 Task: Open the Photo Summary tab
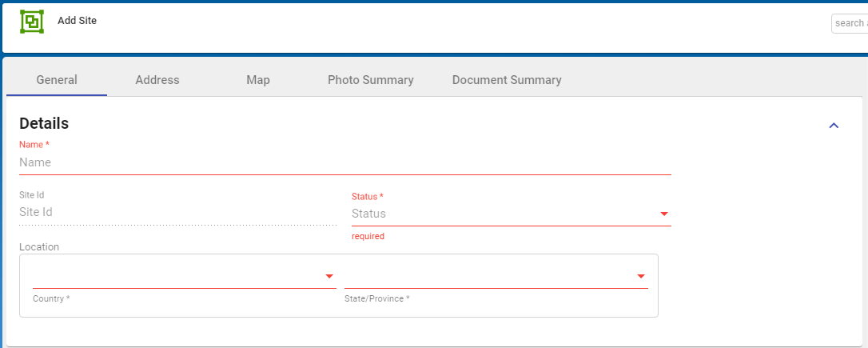click(x=371, y=80)
